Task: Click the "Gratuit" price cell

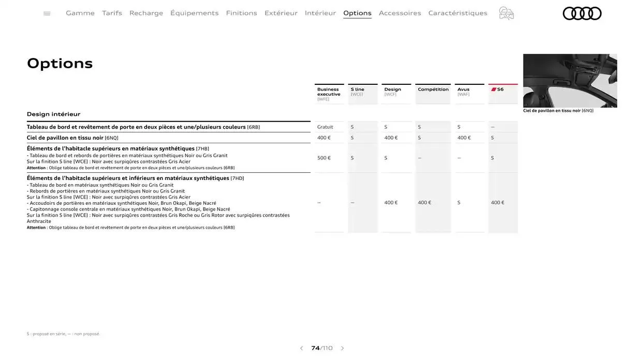Action: (326, 126)
